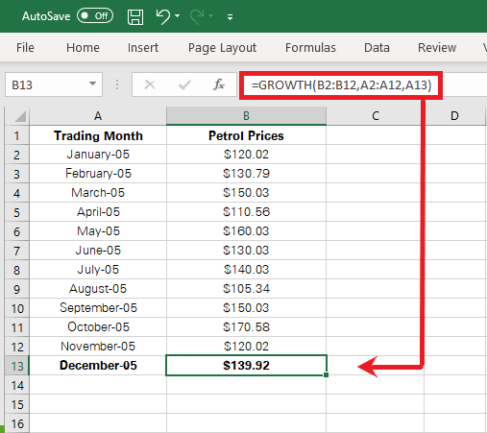Select the December-05 cell
The width and height of the screenshot is (487, 433).
(x=98, y=366)
